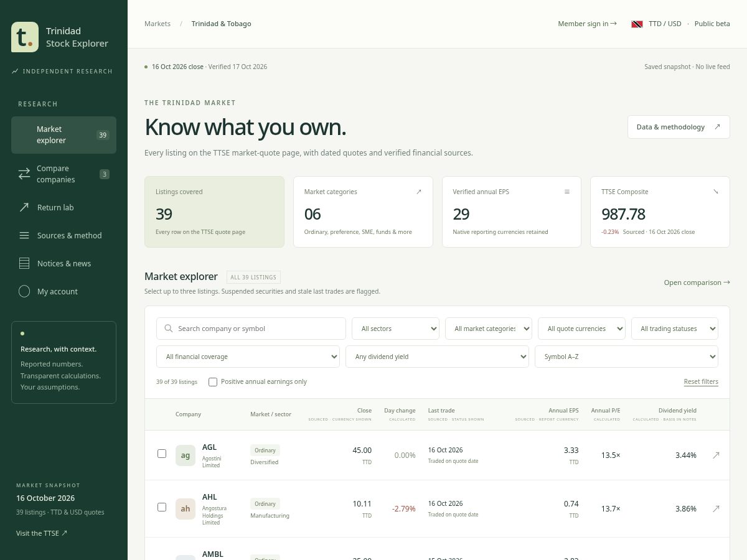Click the TTD / USD currency label
This screenshot has width=747, height=560.
[665, 24]
